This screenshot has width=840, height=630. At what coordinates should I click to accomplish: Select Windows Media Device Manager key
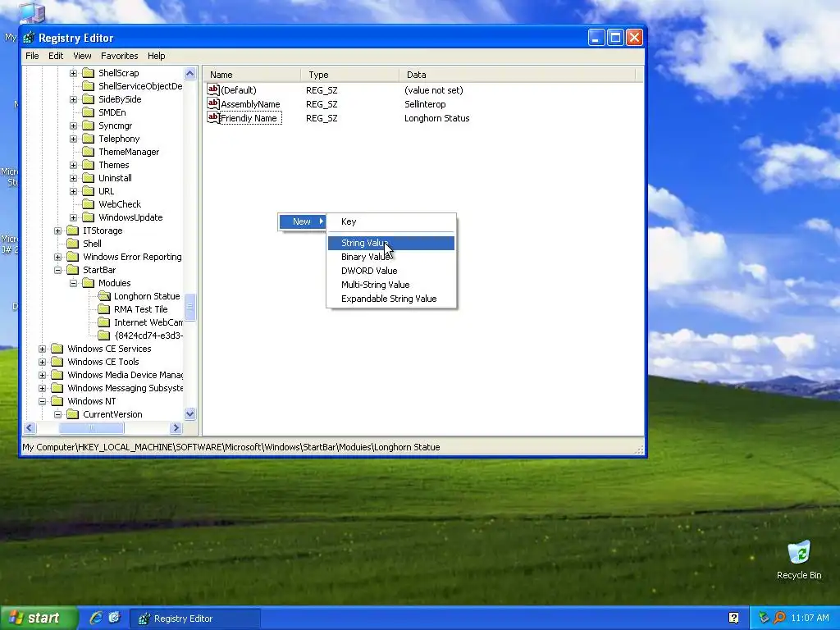click(125, 375)
